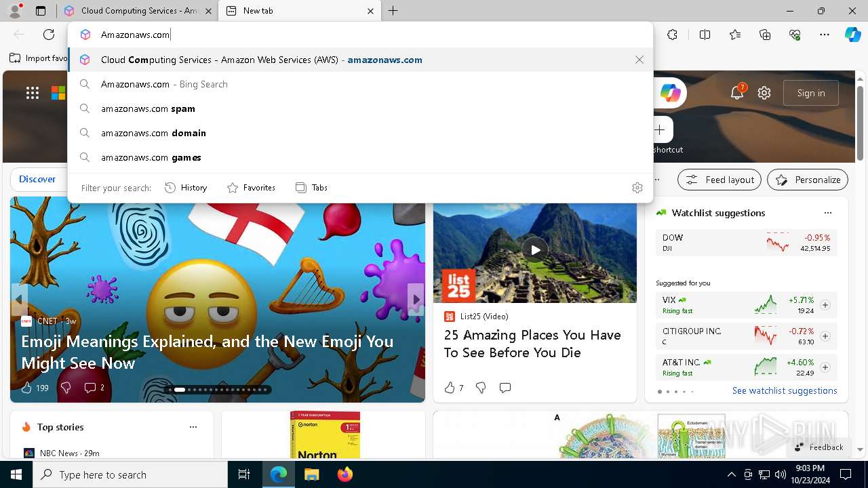Screen dimensions: 868x488
Task: Open Windows notification center
Action: (846, 474)
